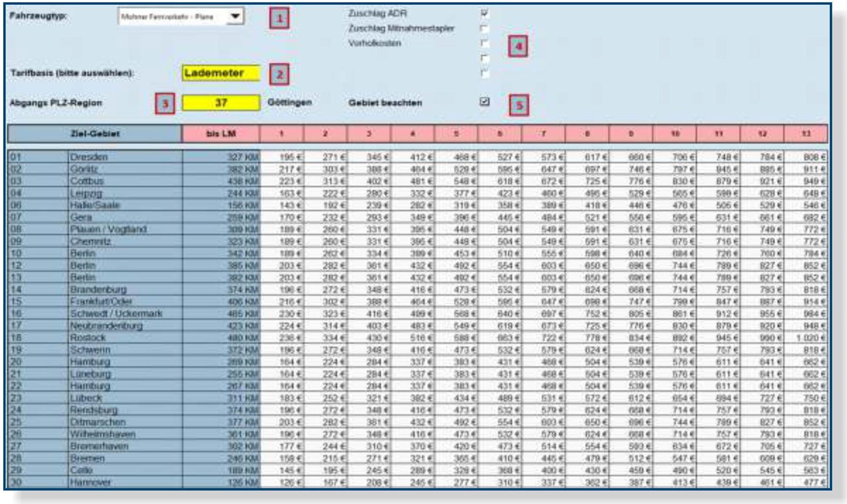847x504 pixels.
Task: Click red marker 5 beside Gebiet beachten
Action: (x=519, y=105)
